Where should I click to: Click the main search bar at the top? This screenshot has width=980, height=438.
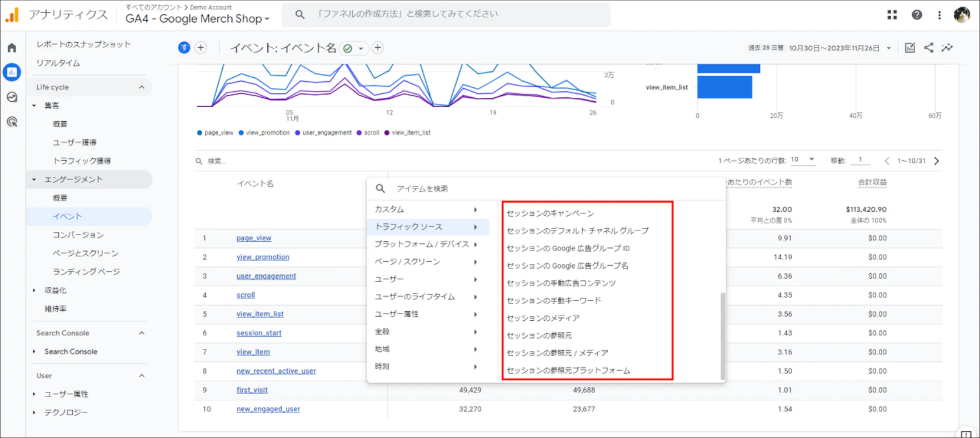point(446,14)
